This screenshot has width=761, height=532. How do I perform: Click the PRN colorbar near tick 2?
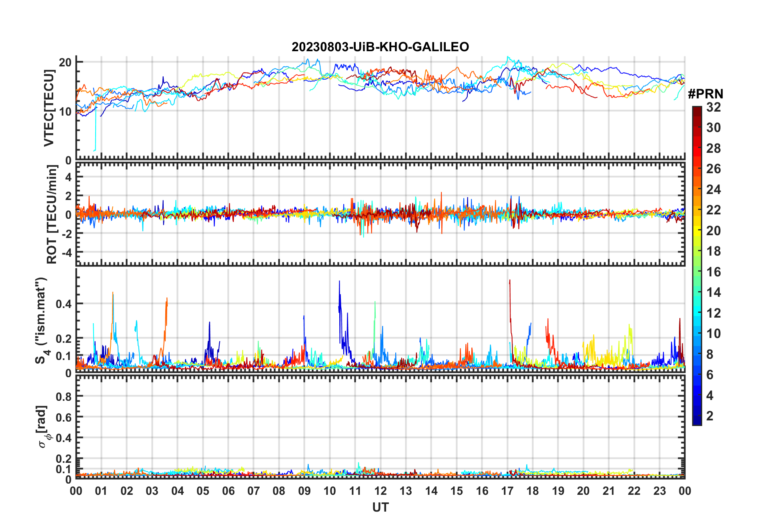697,416
